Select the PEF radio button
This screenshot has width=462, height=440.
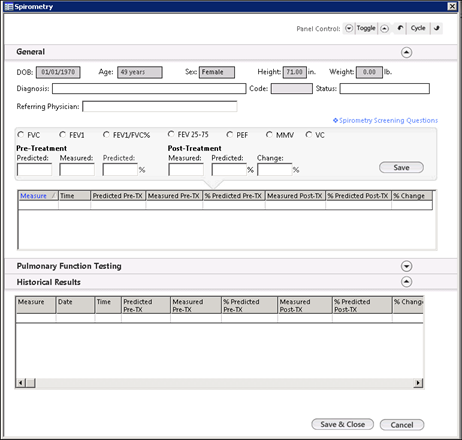click(229, 134)
